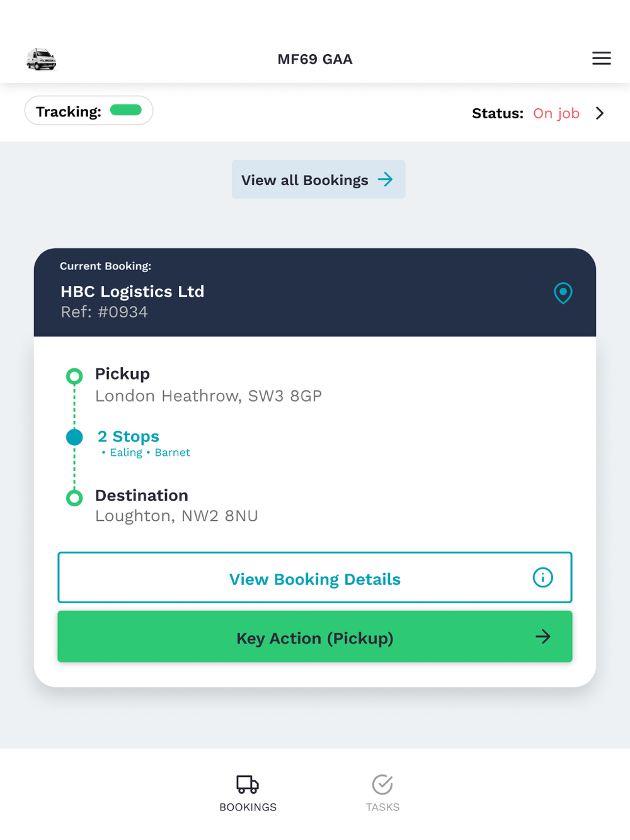The height and width of the screenshot is (840, 630).
Task: Click the arrow on Key Action button
Action: pos(542,637)
